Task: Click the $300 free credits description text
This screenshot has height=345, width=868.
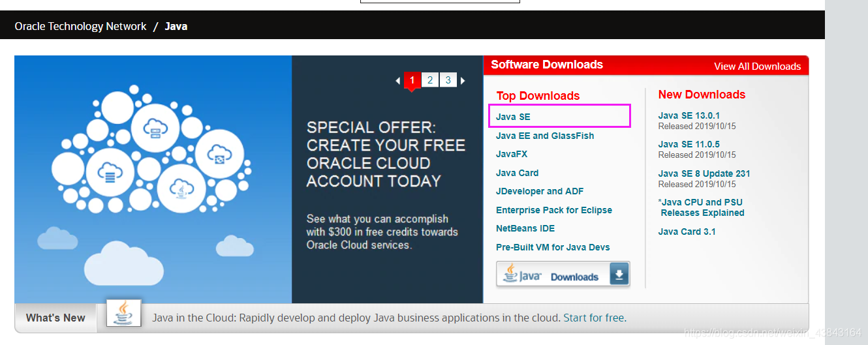Action: [x=382, y=232]
